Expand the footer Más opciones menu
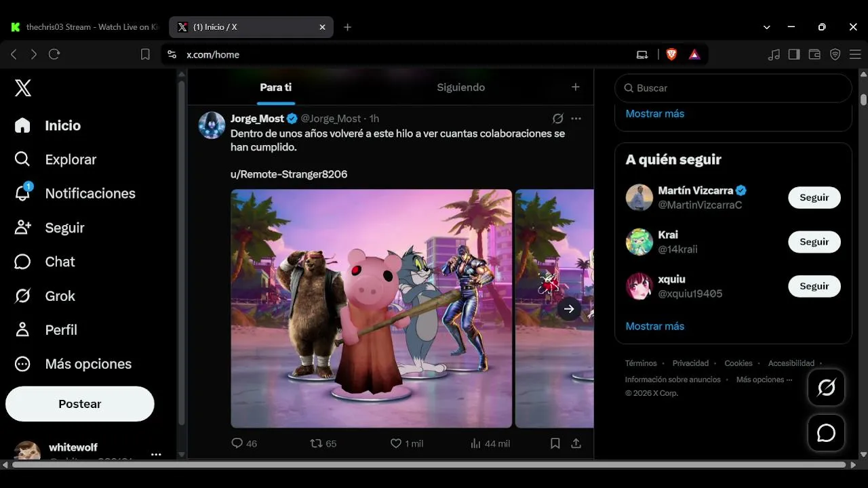 coord(764,380)
